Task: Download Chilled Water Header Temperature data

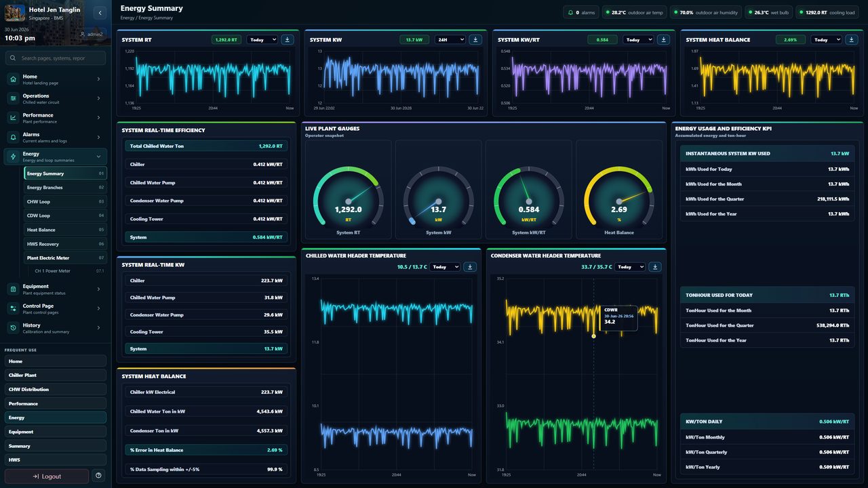Action: click(470, 267)
